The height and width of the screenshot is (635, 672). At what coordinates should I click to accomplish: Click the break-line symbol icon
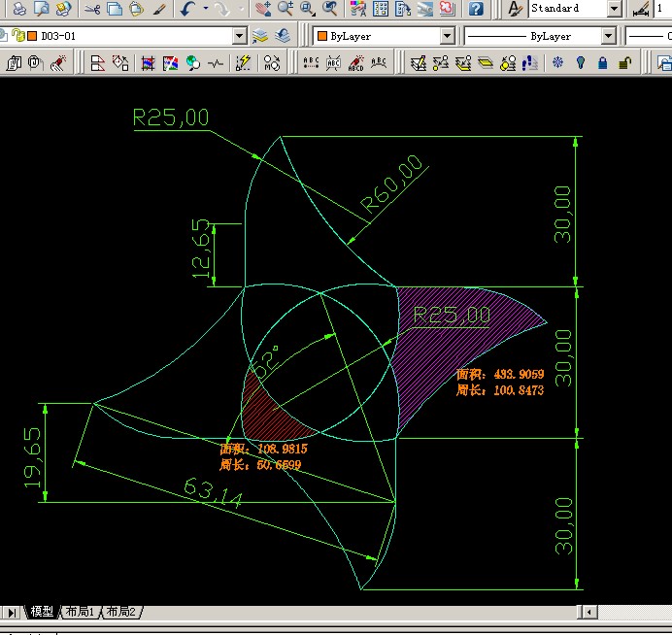(216, 63)
